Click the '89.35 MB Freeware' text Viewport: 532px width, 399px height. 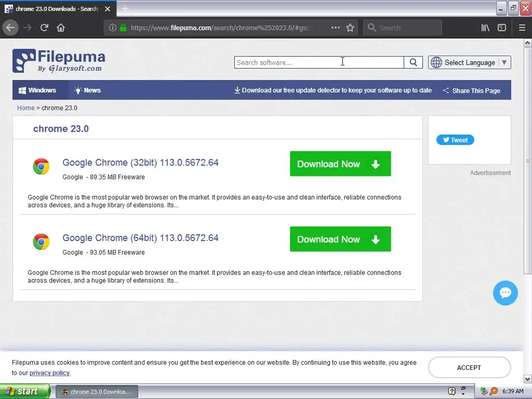[117, 177]
